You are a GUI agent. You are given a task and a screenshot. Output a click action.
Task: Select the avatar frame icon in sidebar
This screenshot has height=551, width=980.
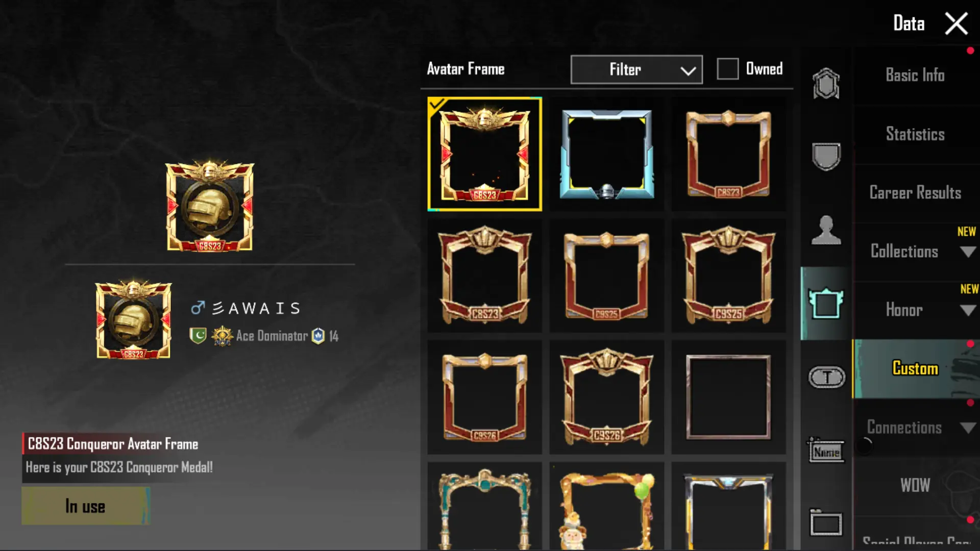[x=826, y=304]
